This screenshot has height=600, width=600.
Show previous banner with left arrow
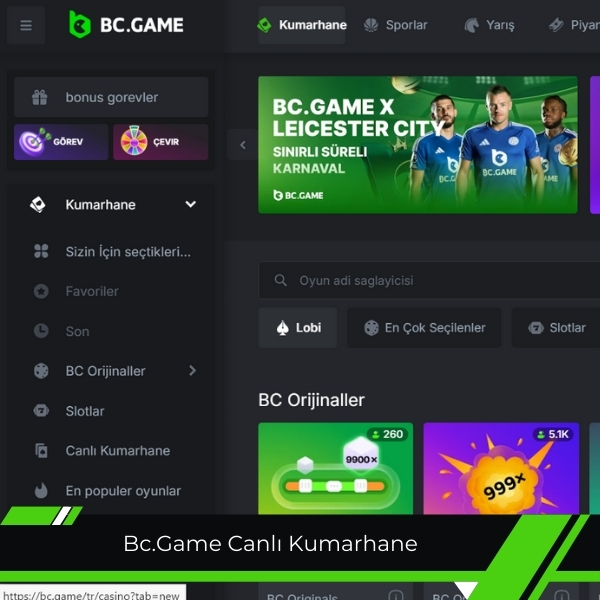[242, 145]
